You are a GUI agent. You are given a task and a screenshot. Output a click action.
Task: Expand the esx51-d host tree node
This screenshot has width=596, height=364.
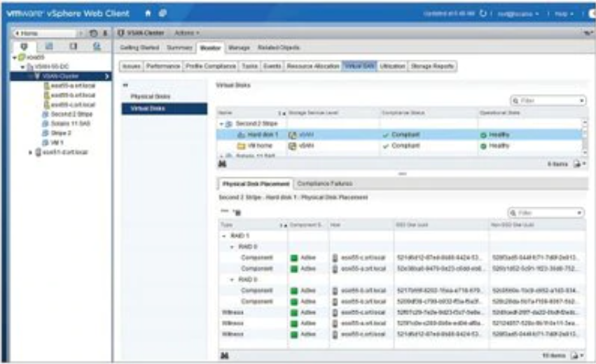(x=30, y=151)
